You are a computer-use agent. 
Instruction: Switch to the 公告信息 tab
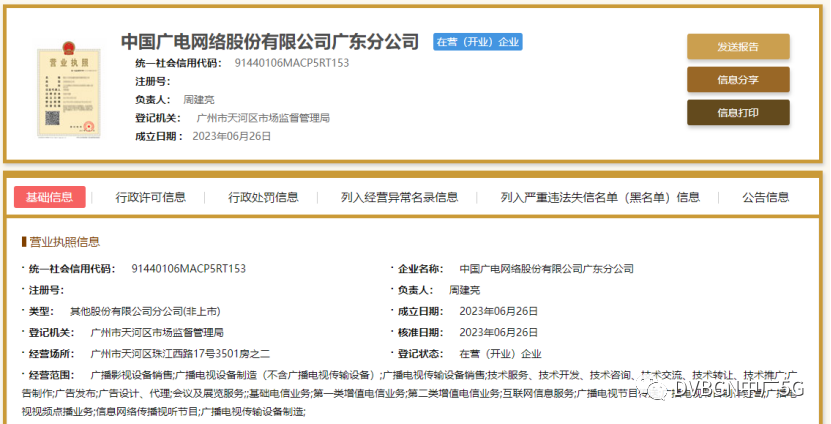pos(766,198)
